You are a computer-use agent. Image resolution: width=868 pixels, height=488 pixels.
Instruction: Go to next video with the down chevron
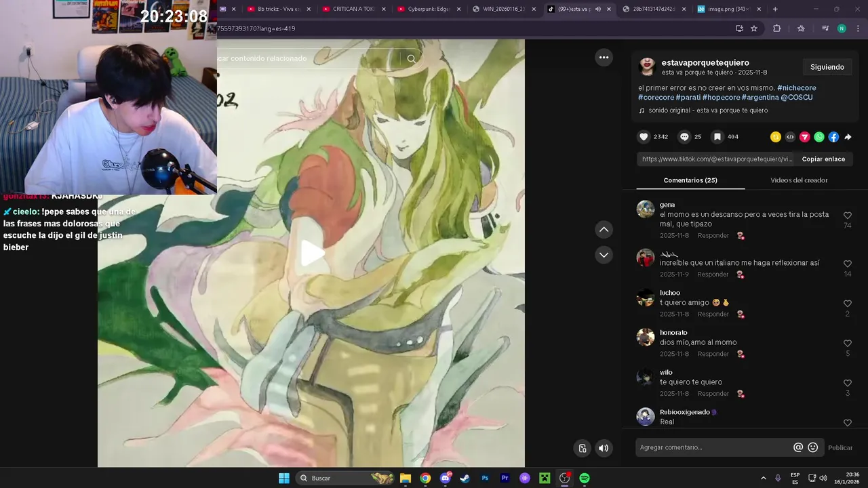click(x=604, y=255)
